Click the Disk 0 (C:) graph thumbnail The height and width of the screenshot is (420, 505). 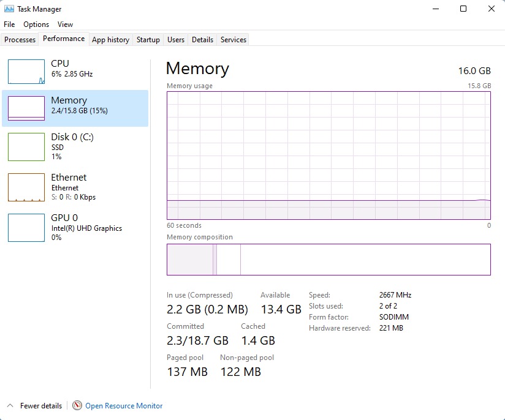[x=26, y=147]
